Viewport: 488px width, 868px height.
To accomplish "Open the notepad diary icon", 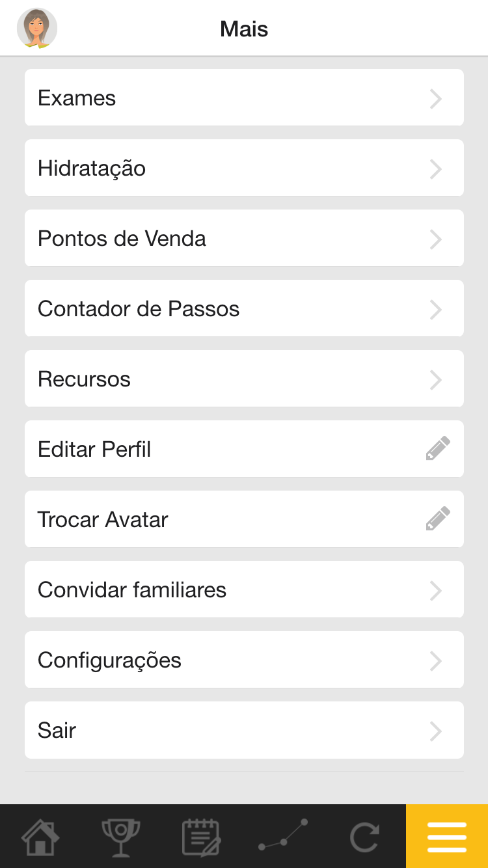I will click(202, 836).
